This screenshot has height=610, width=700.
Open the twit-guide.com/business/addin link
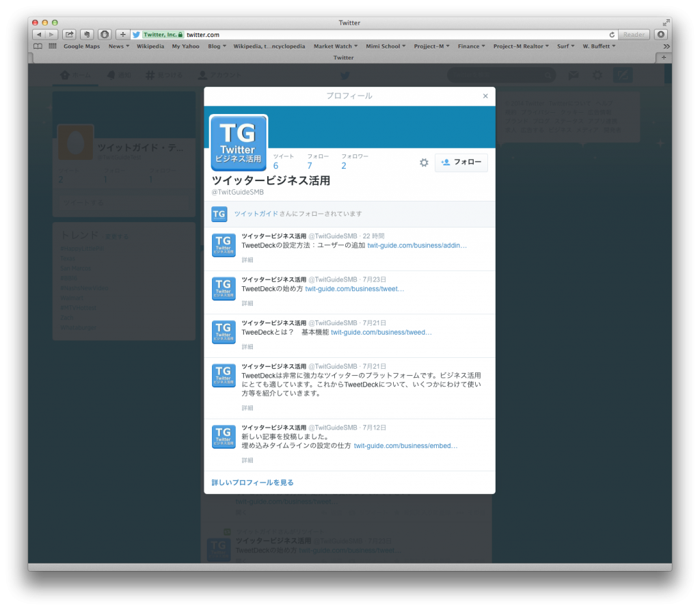pos(417,245)
